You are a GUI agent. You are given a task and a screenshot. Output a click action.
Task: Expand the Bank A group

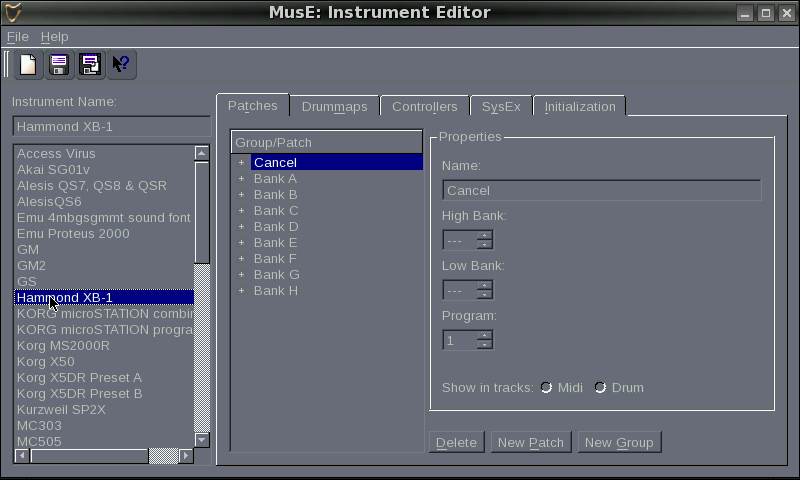click(x=241, y=179)
